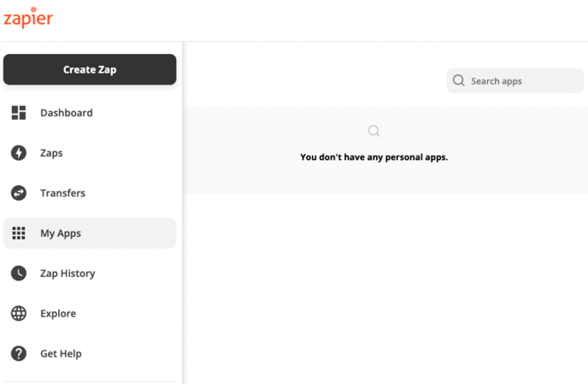588x384 pixels.
Task: Open the Transfers page
Action: tap(90, 193)
